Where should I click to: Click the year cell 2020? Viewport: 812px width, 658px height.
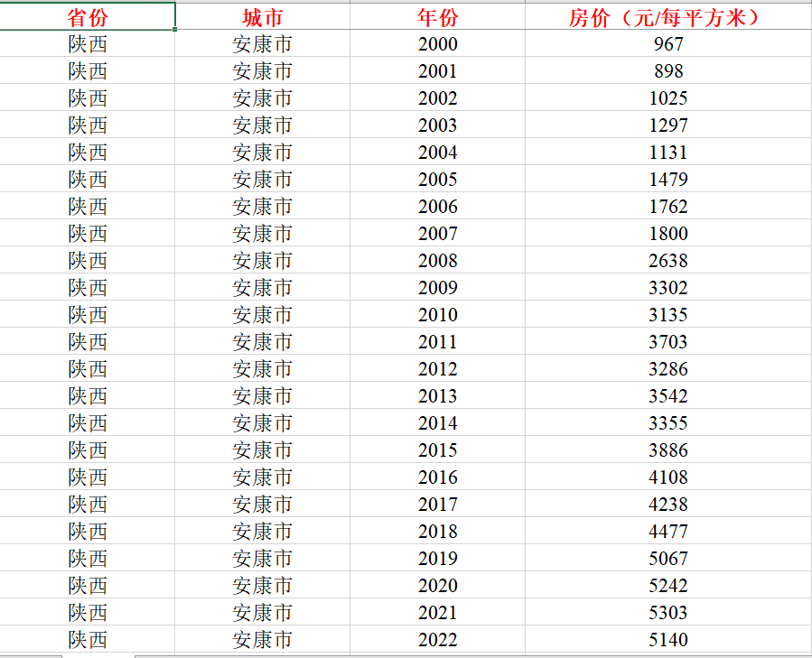click(437, 585)
